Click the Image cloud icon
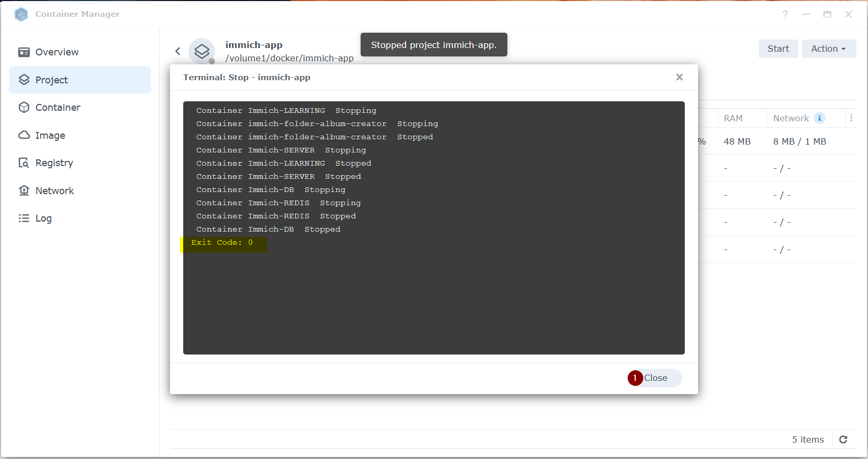This screenshot has width=868, height=459. click(x=24, y=135)
